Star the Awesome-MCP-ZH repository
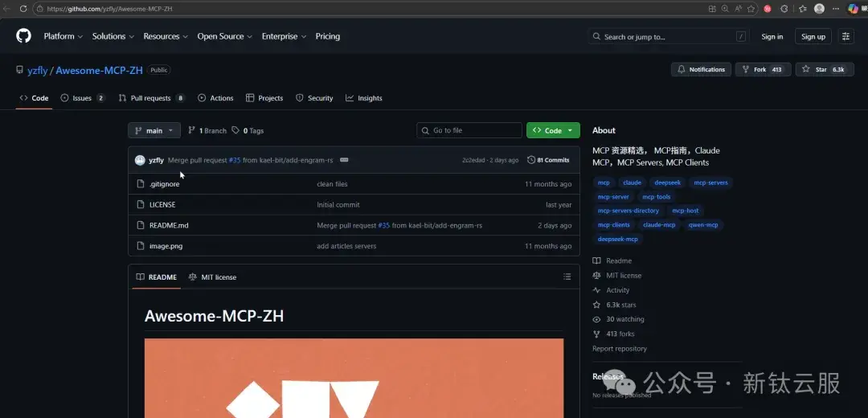This screenshot has height=418, width=868. tap(825, 69)
